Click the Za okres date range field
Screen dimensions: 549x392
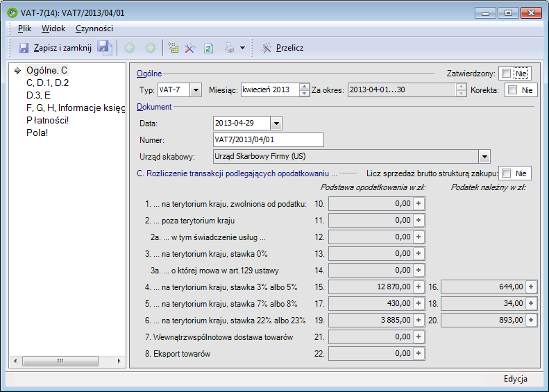(x=402, y=90)
